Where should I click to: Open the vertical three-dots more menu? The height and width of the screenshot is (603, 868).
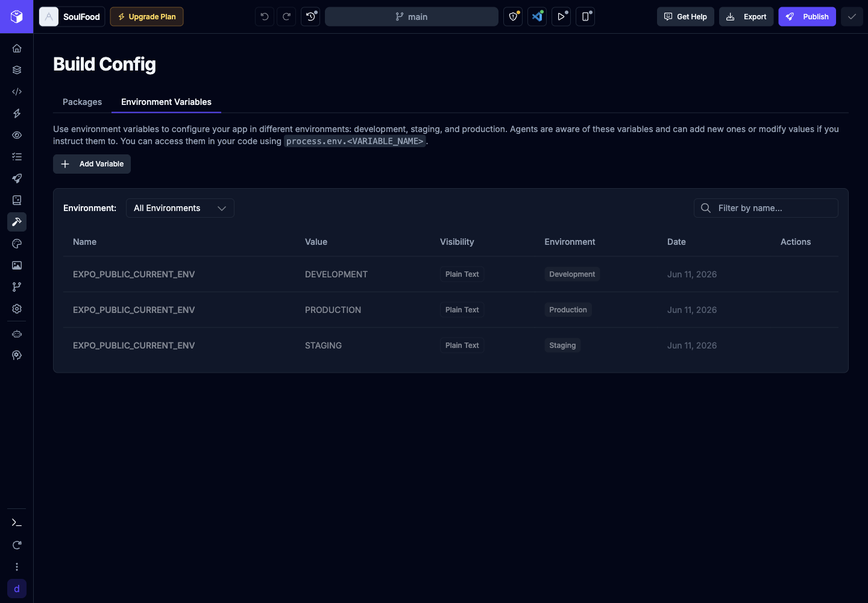pyautogui.click(x=17, y=567)
